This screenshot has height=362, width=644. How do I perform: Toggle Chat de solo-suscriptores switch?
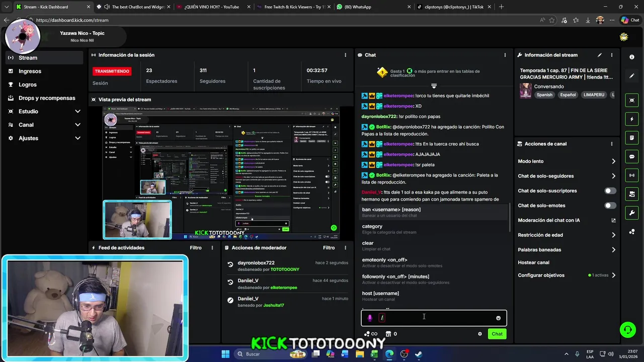click(x=610, y=191)
